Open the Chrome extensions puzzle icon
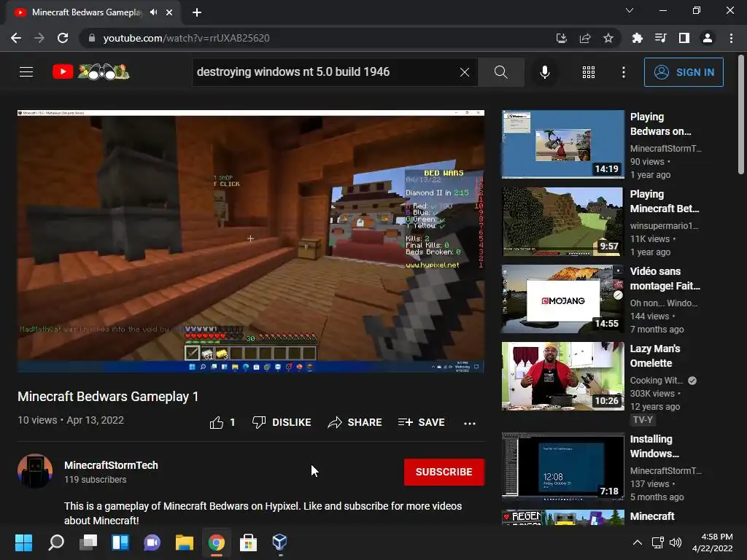Image resolution: width=747 pixels, height=560 pixels. (637, 38)
